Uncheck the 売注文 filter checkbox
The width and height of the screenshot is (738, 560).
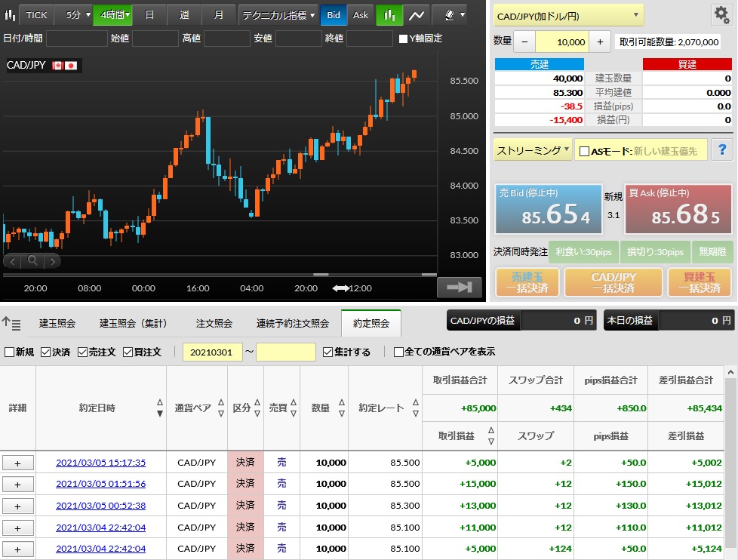point(82,352)
